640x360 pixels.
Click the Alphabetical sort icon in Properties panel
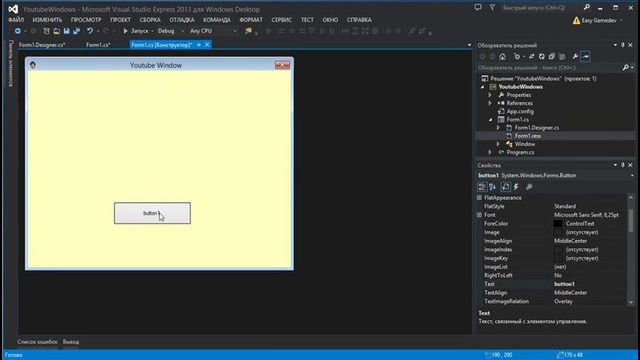tap(493, 187)
